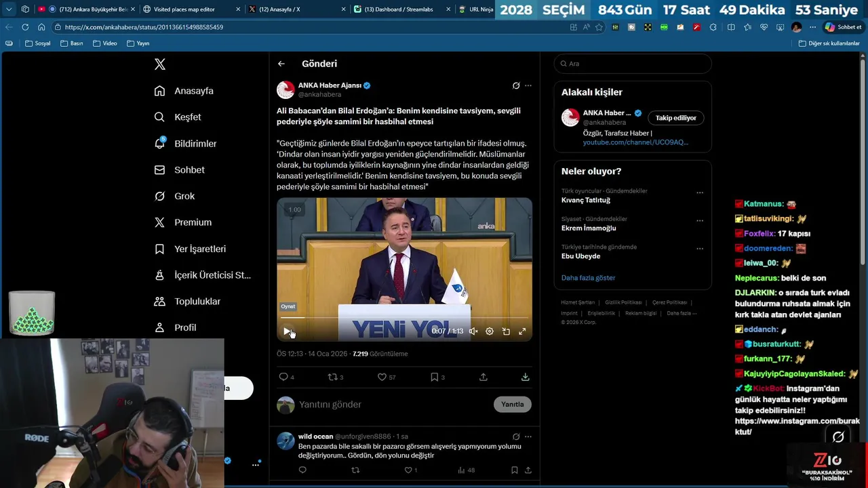
Task: Open wild ocean's profile avatar
Action: [x=285, y=441]
